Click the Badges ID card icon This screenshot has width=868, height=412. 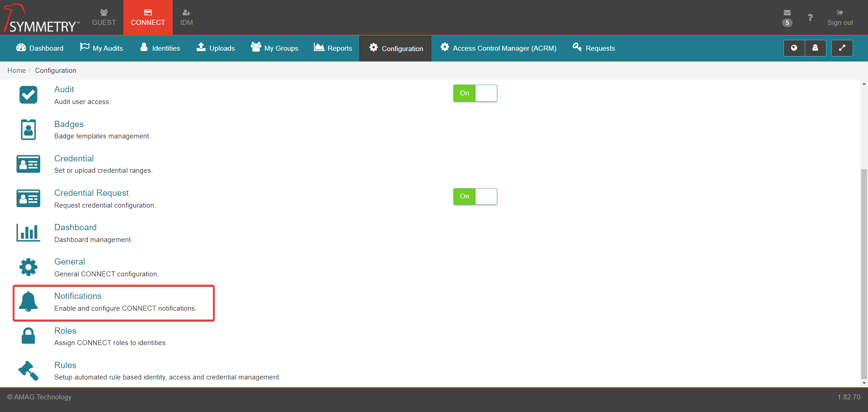tap(28, 129)
